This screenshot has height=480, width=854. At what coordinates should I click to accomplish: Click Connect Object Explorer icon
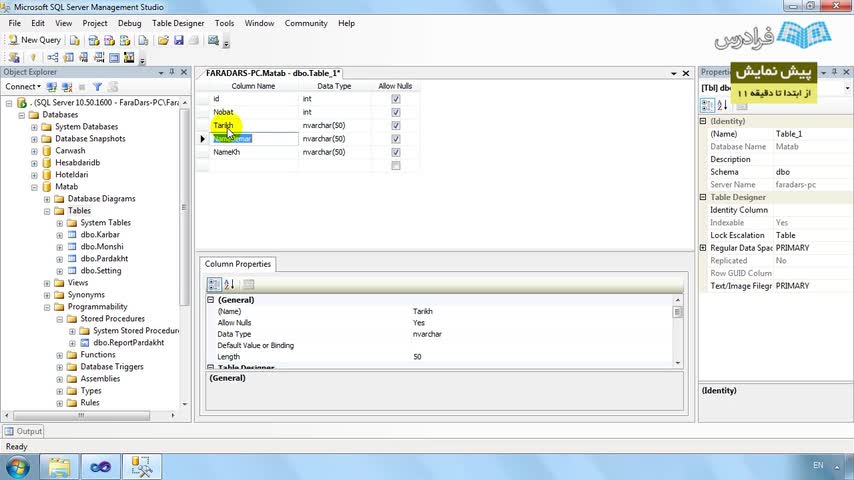pos(52,87)
